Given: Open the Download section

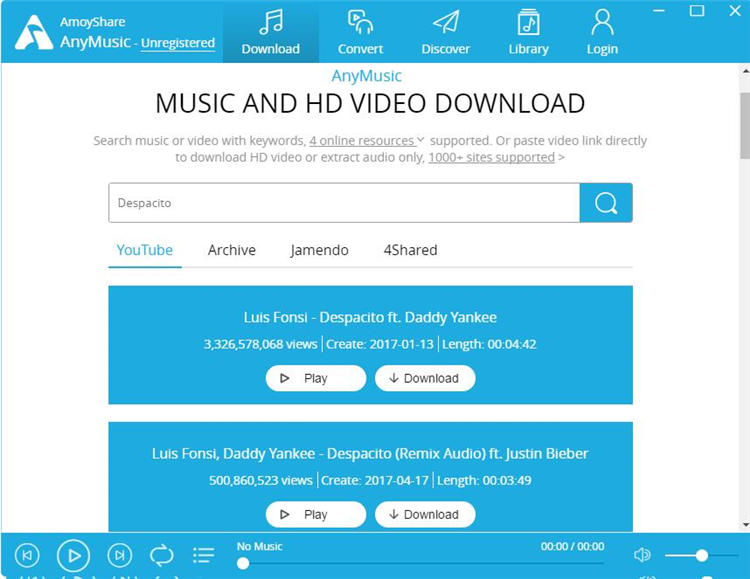Looking at the screenshot, I should (271, 32).
